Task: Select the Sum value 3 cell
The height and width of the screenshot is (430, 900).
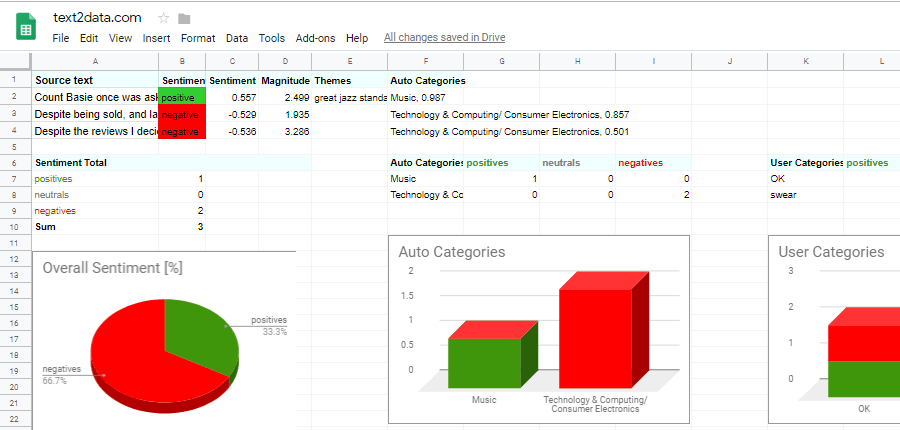Action: tap(182, 227)
